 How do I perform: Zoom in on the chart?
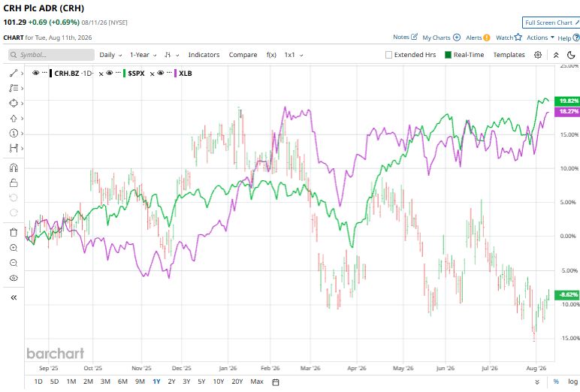(x=14, y=248)
